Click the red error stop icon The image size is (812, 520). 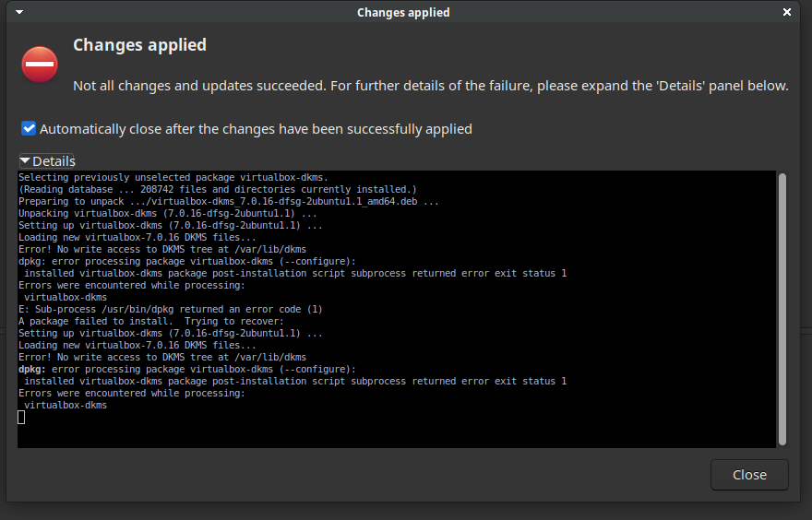(40, 65)
